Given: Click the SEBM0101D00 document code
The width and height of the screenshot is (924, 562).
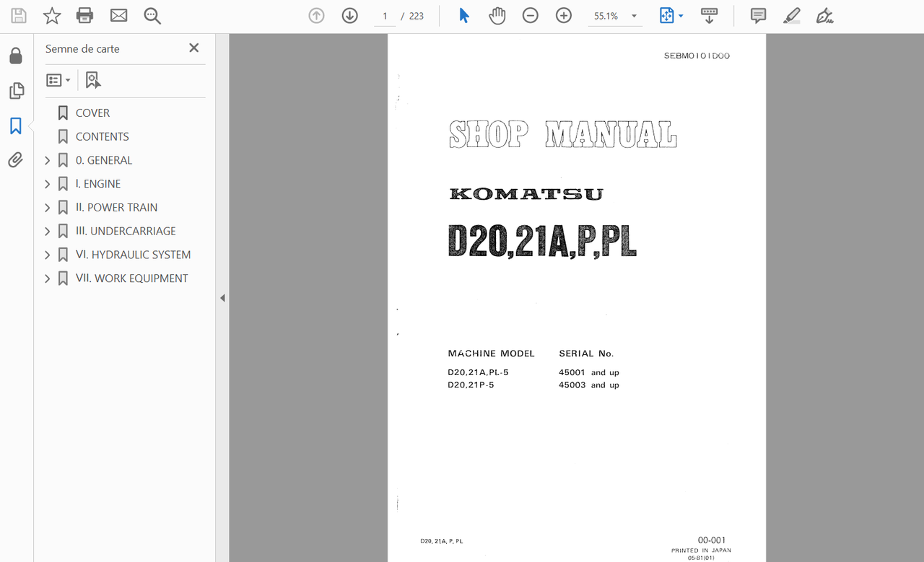Looking at the screenshot, I should [x=697, y=56].
